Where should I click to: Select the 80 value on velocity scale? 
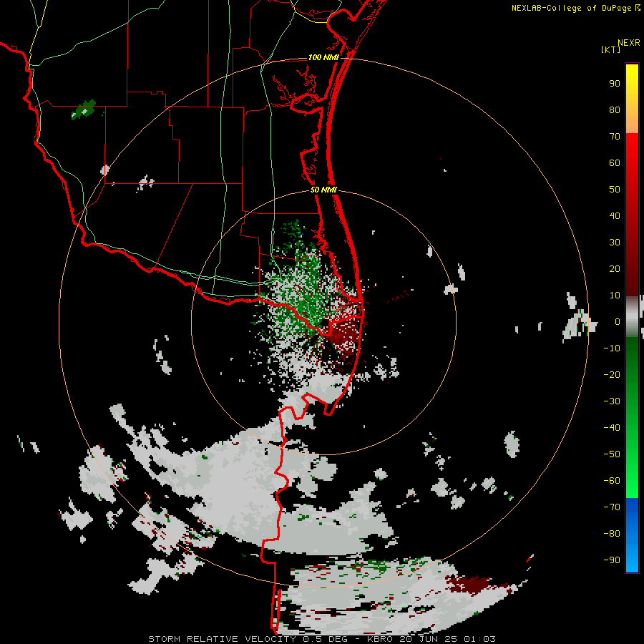615,110
